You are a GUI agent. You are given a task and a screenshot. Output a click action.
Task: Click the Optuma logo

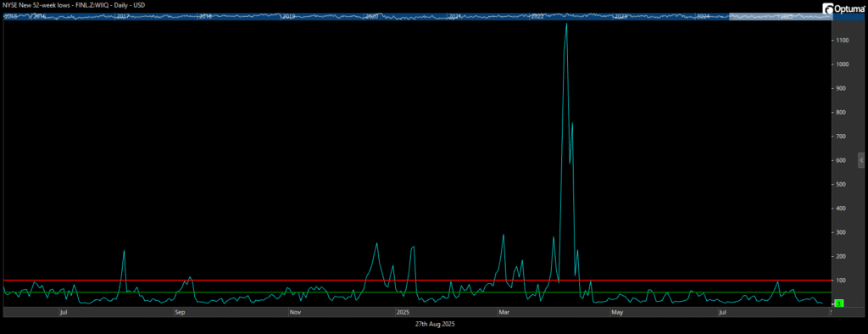pos(844,8)
